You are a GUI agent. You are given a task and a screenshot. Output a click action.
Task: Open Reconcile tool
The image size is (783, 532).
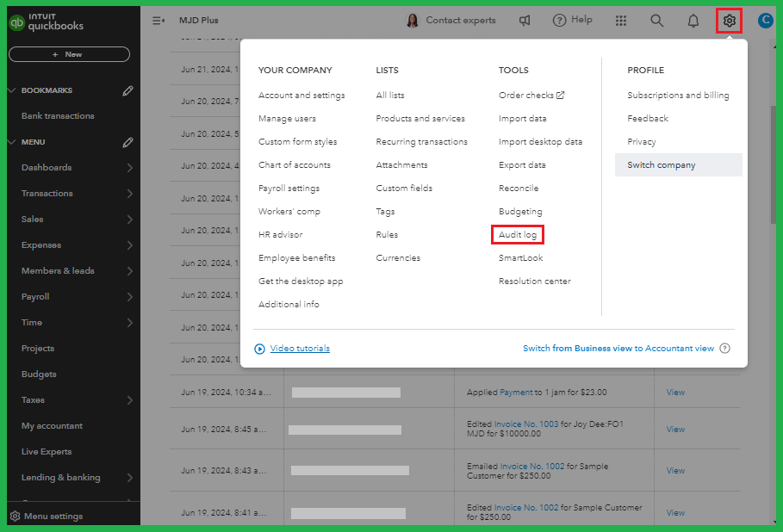[x=519, y=189]
